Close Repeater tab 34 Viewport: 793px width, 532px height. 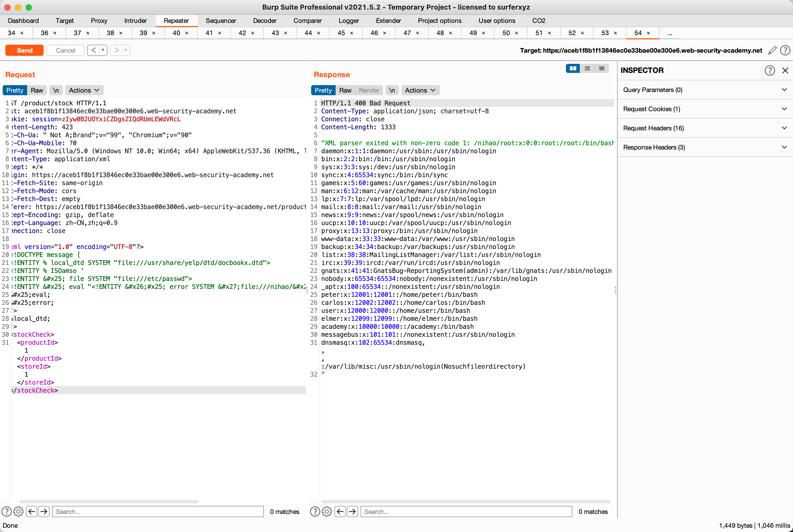pos(22,33)
